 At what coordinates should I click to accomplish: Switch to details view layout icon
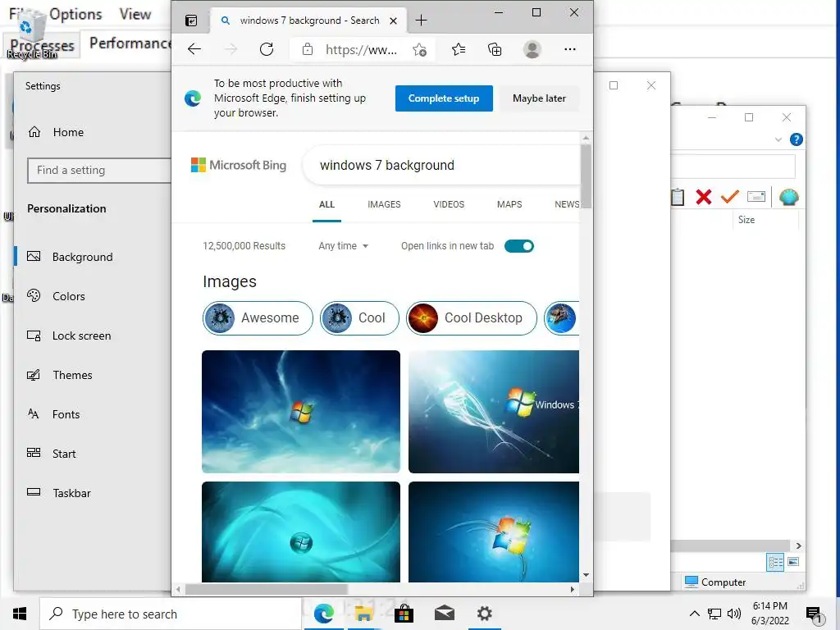[775, 562]
